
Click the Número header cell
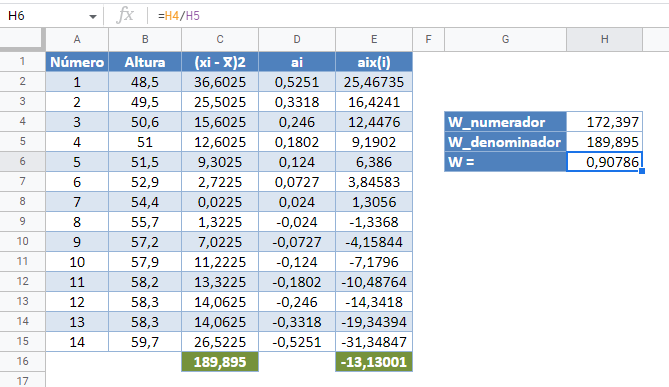tap(77, 62)
